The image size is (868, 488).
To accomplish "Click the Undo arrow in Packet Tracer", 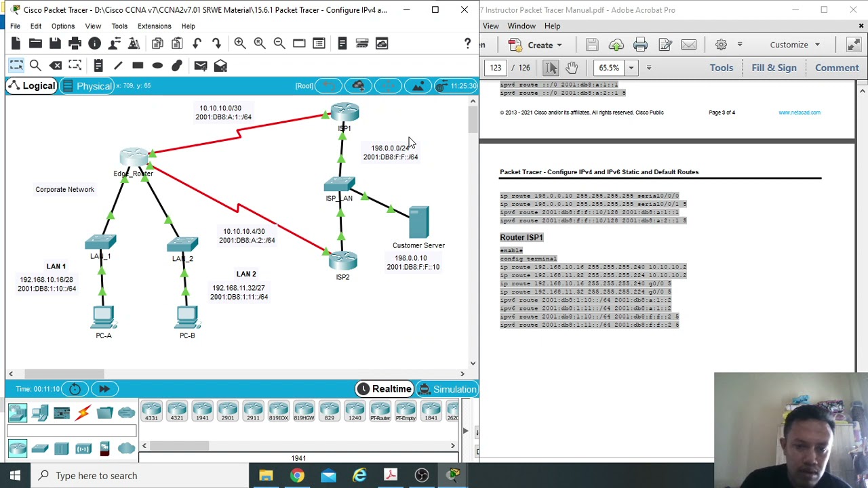I will point(197,43).
